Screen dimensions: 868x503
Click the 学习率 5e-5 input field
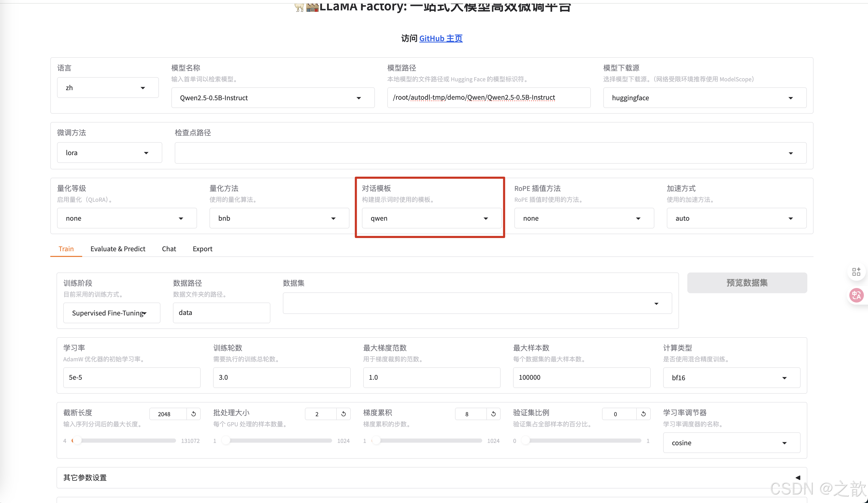coord(132,377)
